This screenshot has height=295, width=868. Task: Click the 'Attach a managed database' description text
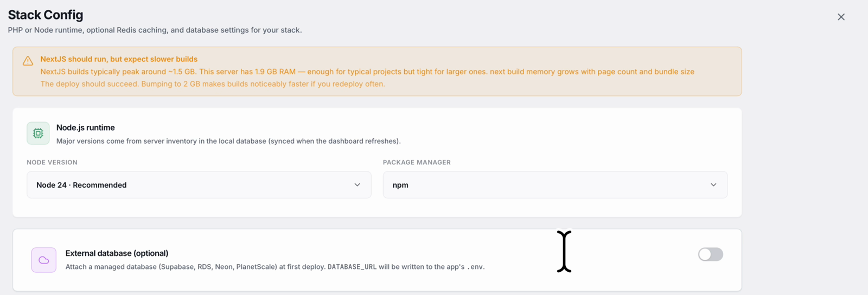coord(275,267)
